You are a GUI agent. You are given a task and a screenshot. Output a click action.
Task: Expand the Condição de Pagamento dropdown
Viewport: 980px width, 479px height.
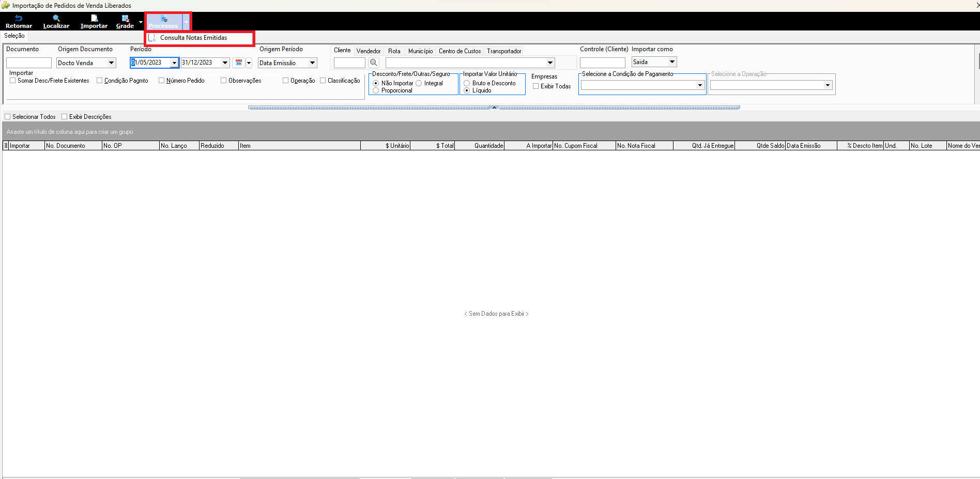(x=700, y=85)
